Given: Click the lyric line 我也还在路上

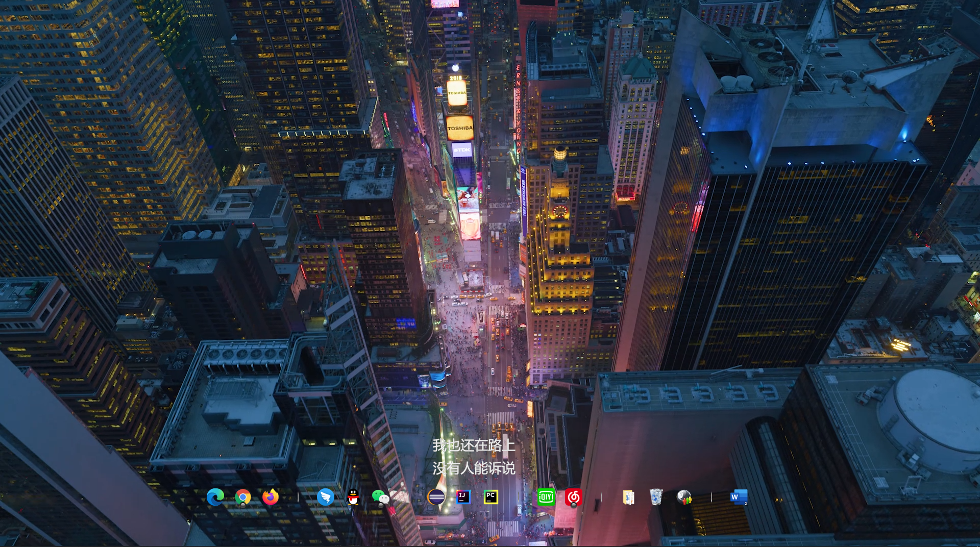Looking at the screenshot, I should click(474, 445).
